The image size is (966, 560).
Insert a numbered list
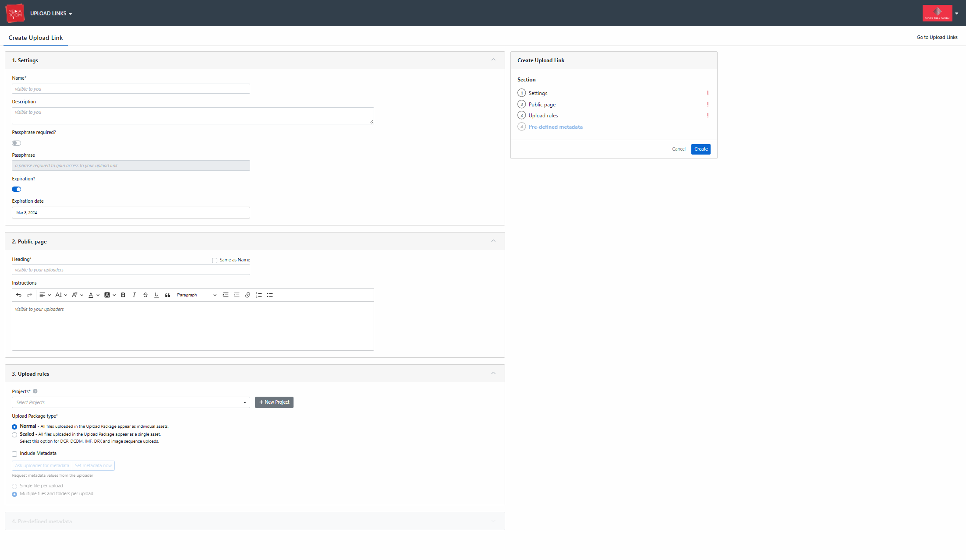[x=259, y=295]
